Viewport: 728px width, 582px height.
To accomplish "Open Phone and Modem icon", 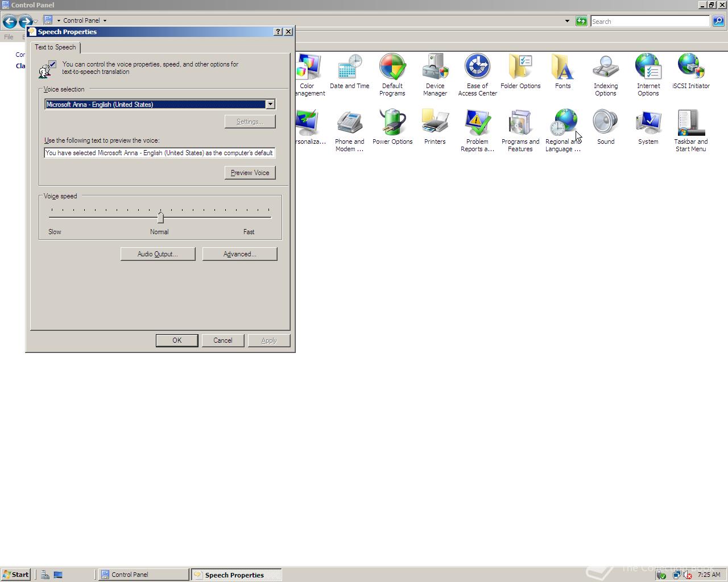I will click(x=349, y=131).
